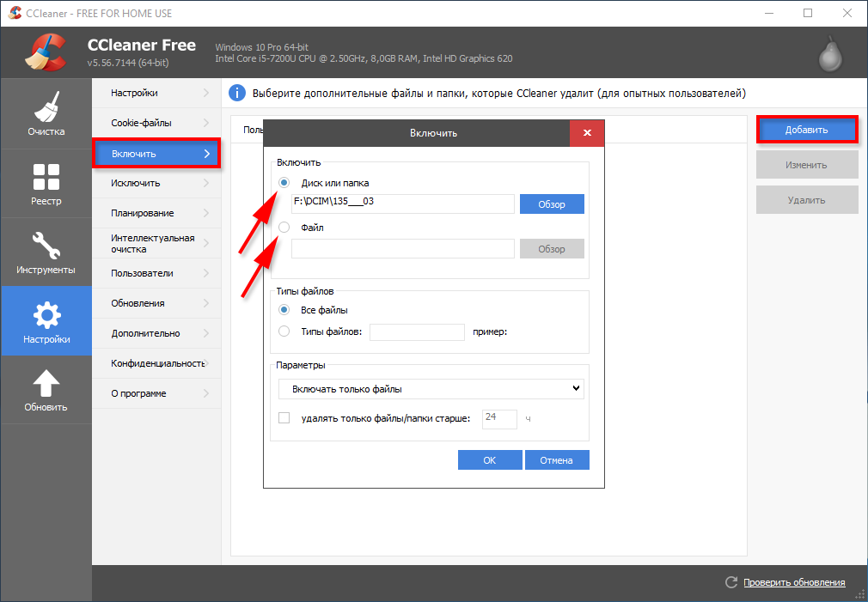Viewport: 868px width, 602px height.
Task: Click the blue info icon
Action: point(237,93)
